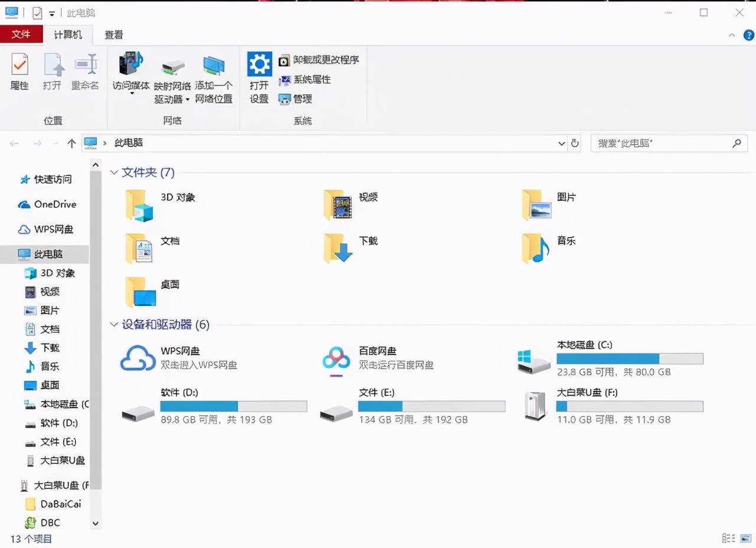Screen dimensions: 756x548
Task: Open the 文件 (File) menu
Action: coord(22,35)
